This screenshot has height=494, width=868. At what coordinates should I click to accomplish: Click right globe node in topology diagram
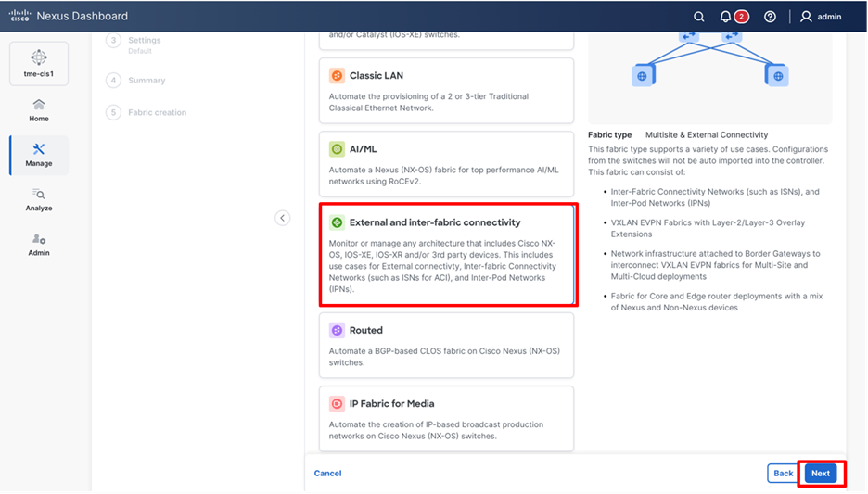(777, 76)
